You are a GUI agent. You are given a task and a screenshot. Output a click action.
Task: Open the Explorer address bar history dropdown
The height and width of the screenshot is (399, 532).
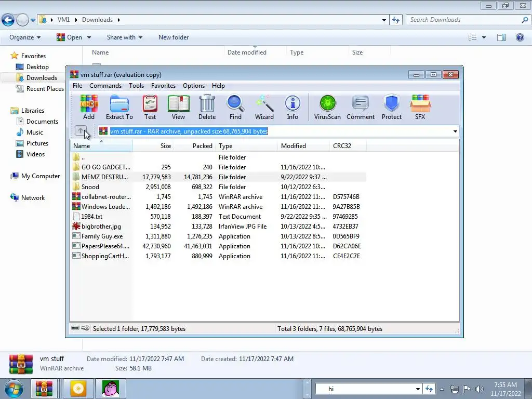tap(384, 20)
